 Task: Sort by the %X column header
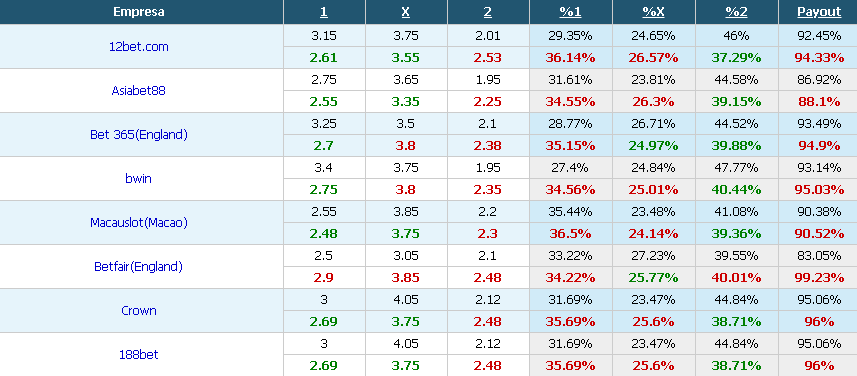point(654,12)
